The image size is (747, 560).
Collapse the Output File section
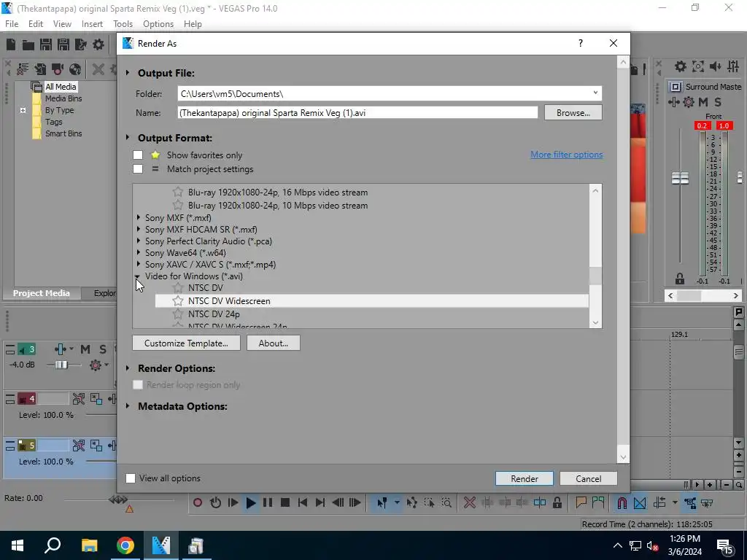128,73
